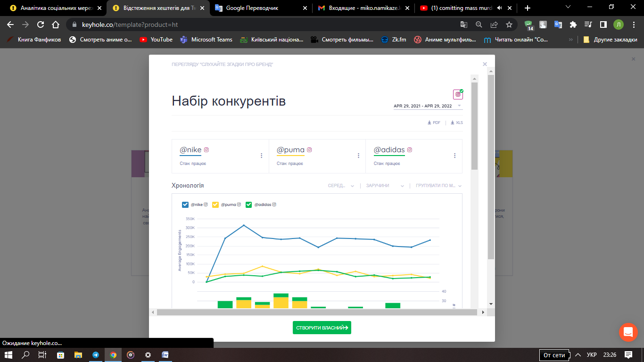
Task: Open the Google Translate extension icon
Action: click(558, 25)
